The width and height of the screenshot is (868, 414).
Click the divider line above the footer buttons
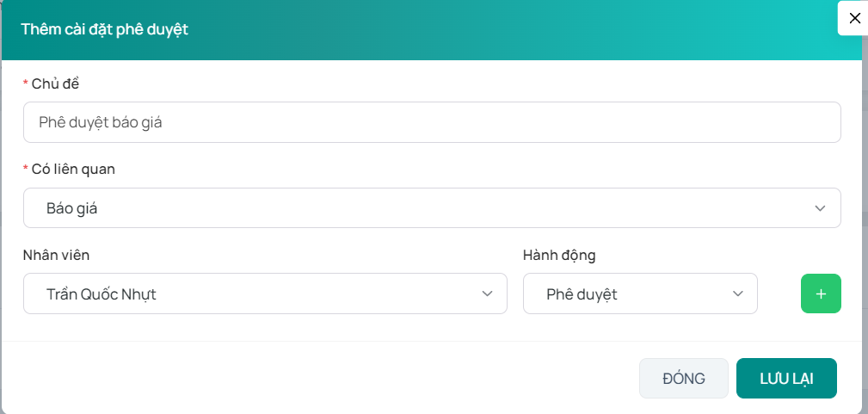(430, 342)
